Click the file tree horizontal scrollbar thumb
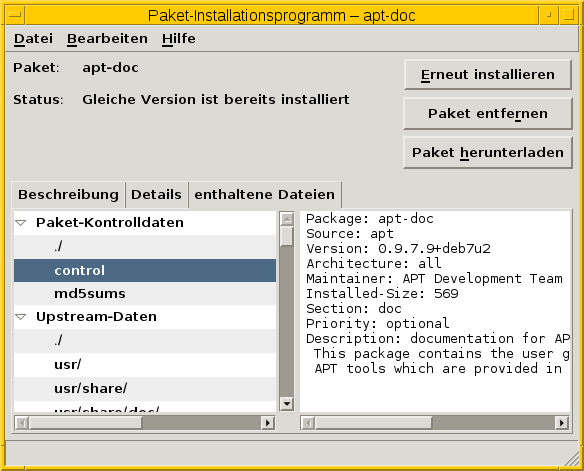 pyautogui.click(x=86, y=423)
